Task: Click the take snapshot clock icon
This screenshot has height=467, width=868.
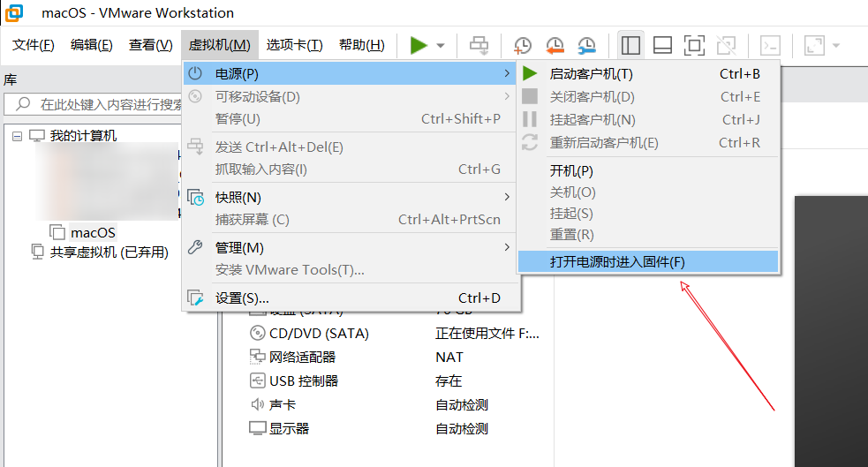Action: (x=523, y=45)
